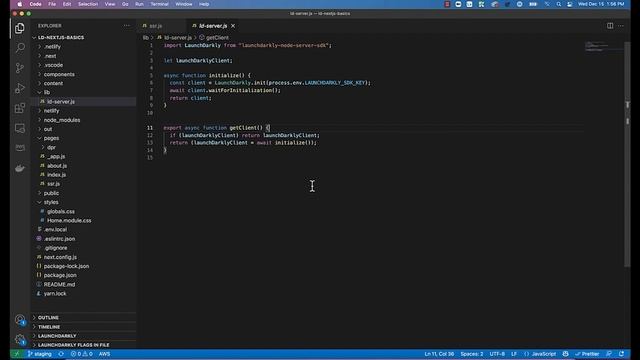The width and height of the screenshot is (640, 360).
Task: Expand the LAUNCHDARKLY section
Action: point(57,336)
